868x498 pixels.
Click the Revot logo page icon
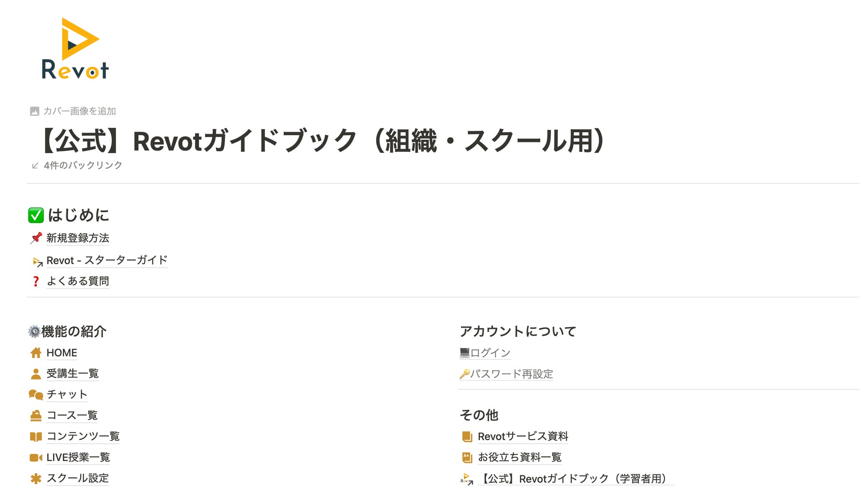click(75, 49)
